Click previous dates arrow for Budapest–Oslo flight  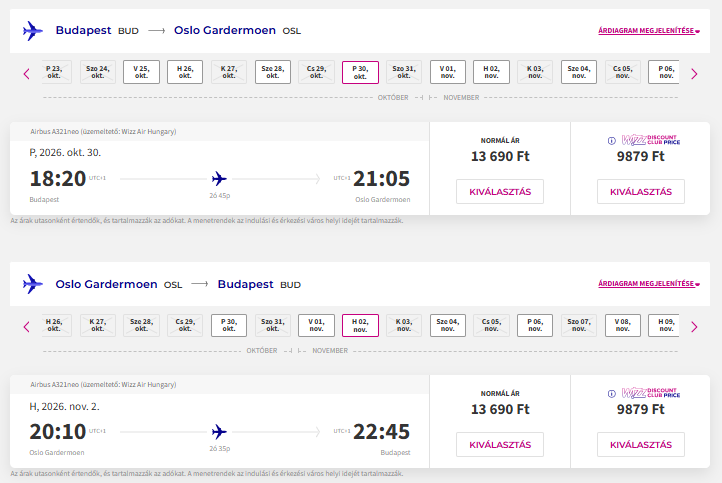(27, 74)
